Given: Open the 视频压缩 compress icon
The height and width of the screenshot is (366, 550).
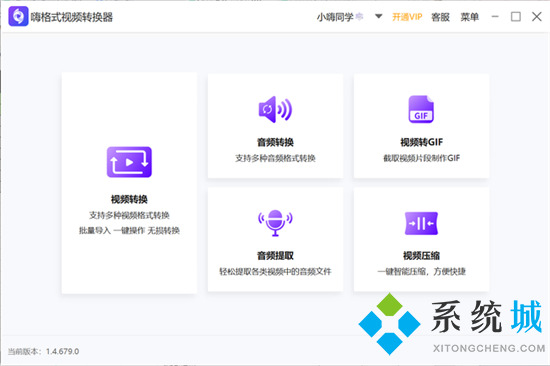Looking at the screenshot, I should pyautogui.click(x=421, y=223).
